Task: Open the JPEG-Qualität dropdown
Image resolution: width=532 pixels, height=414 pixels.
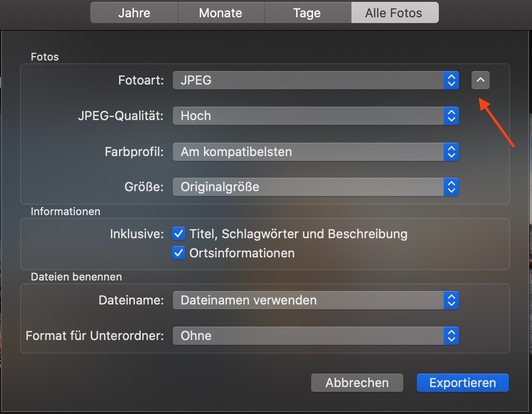Action: click(x=308, y=116)
